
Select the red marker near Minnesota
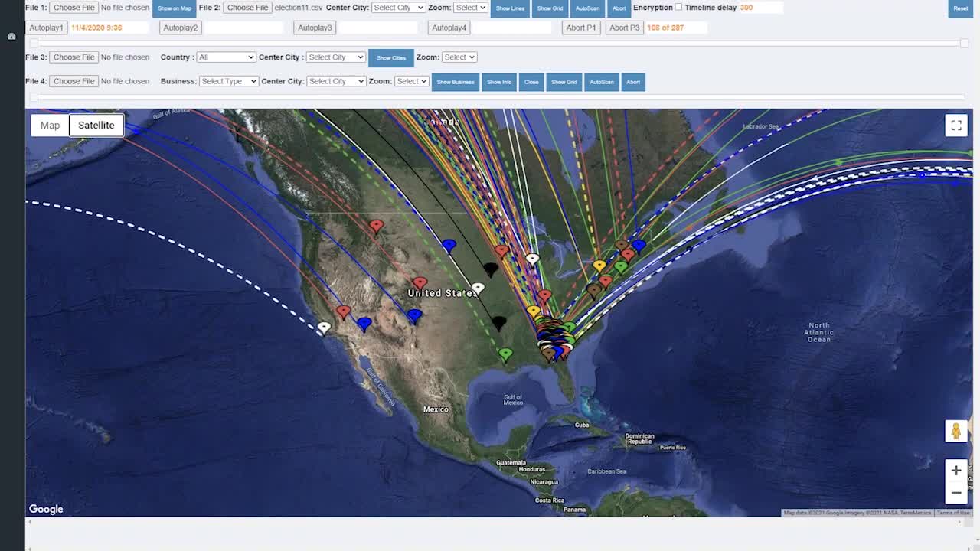[x=501, y=250]
